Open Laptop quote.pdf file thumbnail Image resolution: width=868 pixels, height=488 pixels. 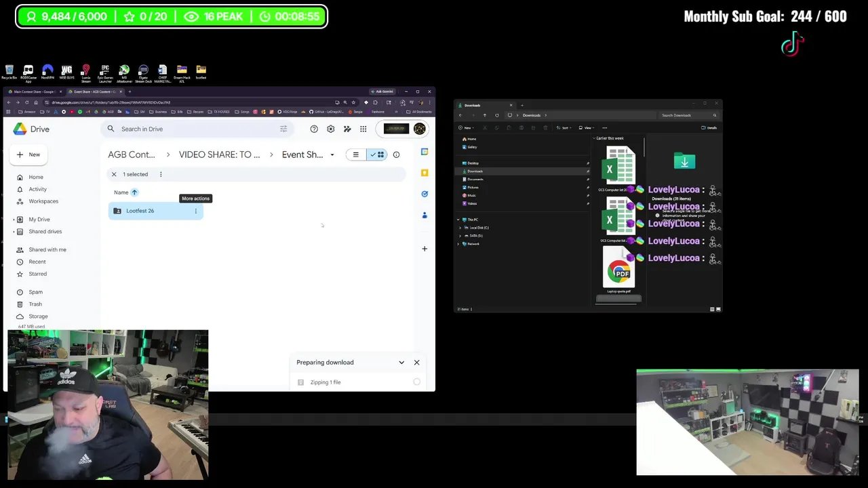pos(619,268)
